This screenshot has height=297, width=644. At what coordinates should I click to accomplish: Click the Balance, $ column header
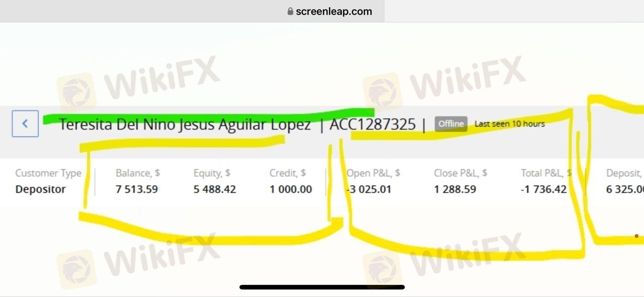[138, 173]
